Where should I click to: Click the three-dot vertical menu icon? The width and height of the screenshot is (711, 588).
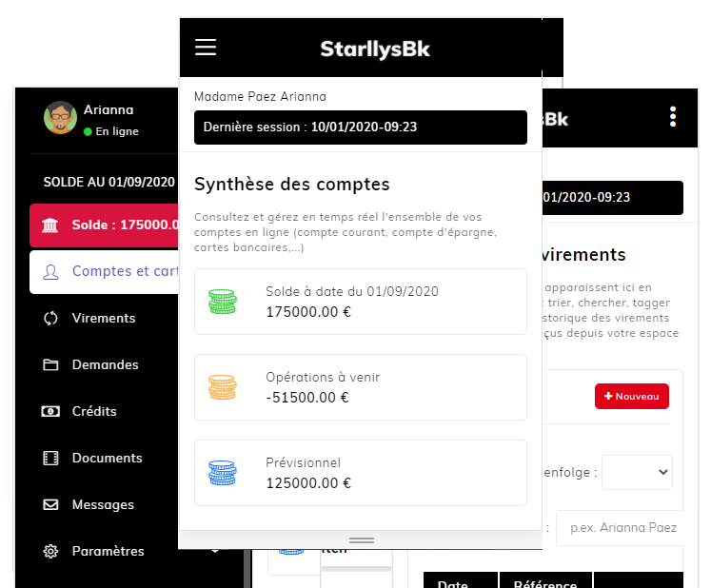coord(673,117)
